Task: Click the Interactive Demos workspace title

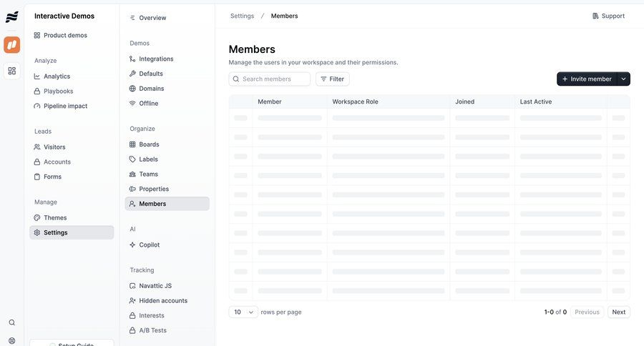Action: pos(64,16)
